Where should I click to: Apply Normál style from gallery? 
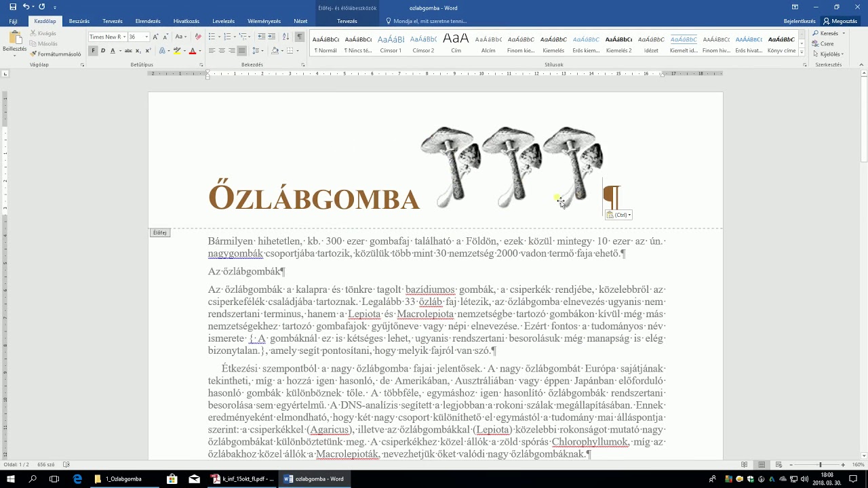click(x=325, y=43)
